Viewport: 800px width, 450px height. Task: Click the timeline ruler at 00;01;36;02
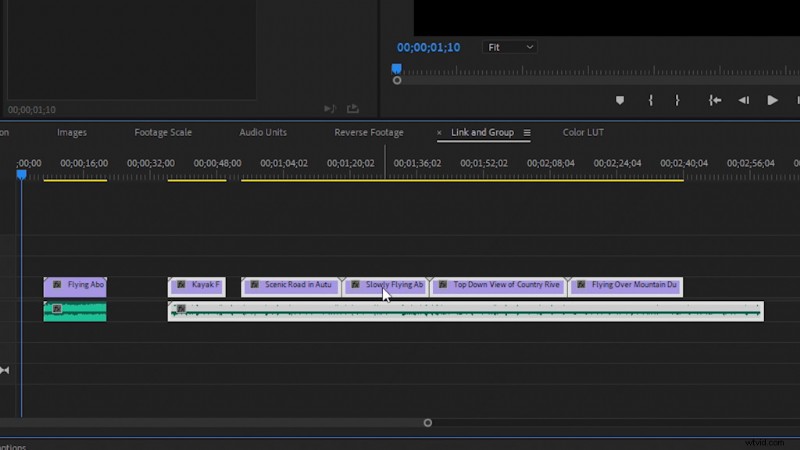pyautogui.click(x=417, y=163)
